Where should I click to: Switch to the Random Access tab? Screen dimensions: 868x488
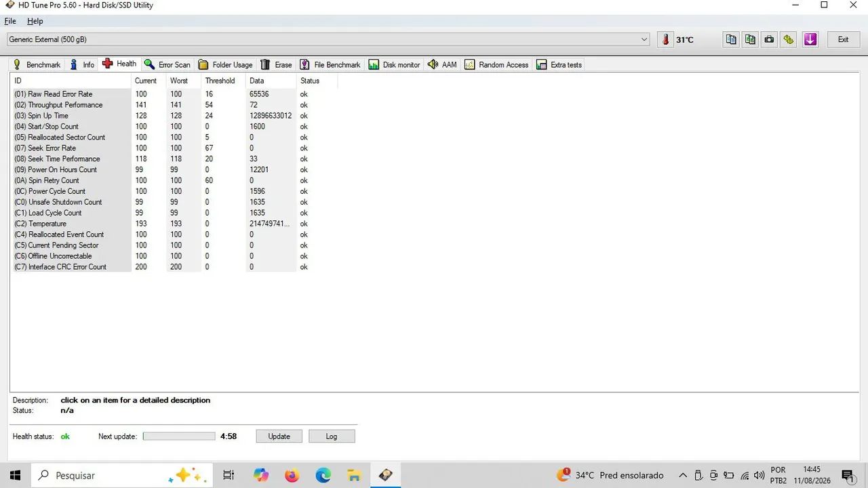tap(496, 64)
